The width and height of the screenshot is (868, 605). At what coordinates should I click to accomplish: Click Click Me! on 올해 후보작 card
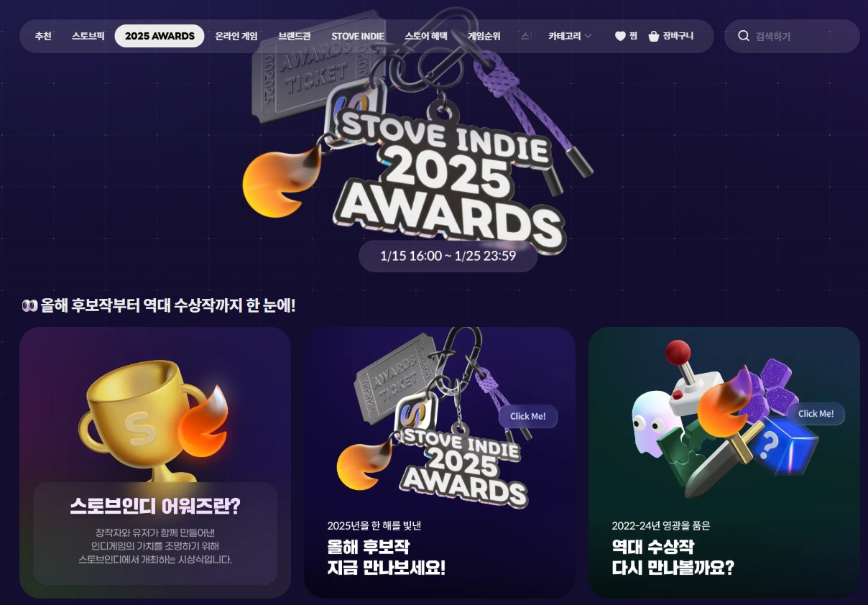(528, 416)
